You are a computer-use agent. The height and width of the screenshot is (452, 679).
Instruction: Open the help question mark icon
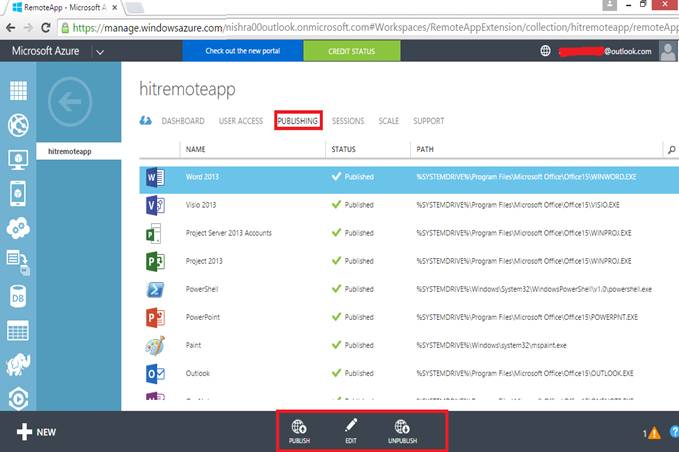(x=674, y=432)
